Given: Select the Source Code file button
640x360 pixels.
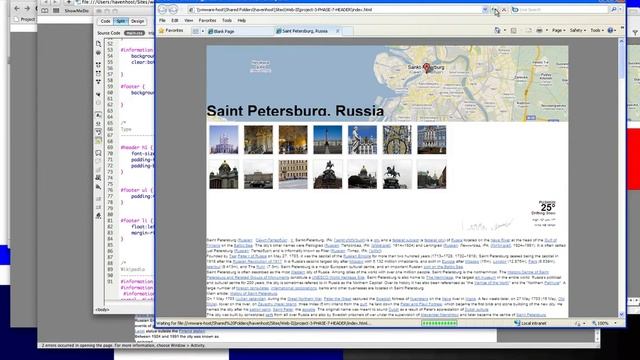Looking at the screenshot, I should pyautogui.click(x=109, y=33).
